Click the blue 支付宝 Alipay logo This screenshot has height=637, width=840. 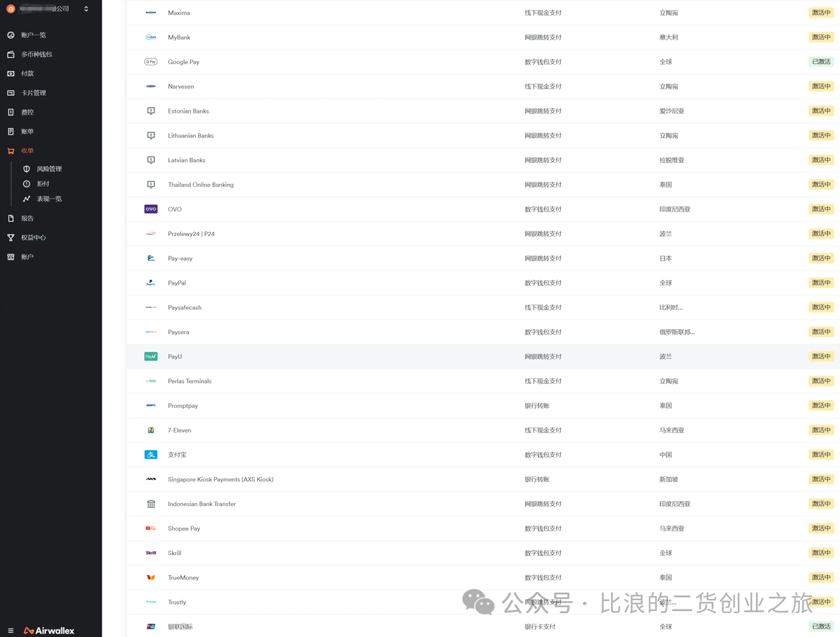(x=151, y=454)
